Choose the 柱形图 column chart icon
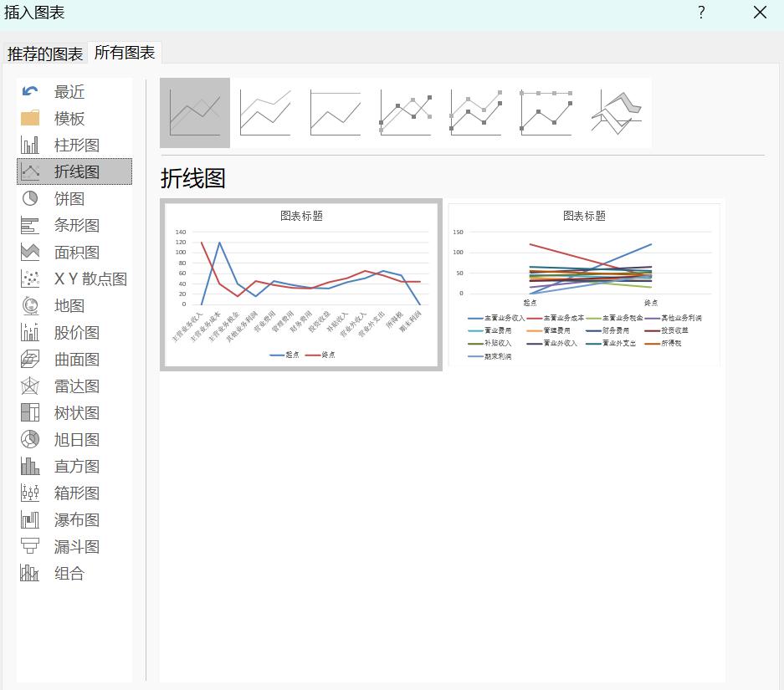Screen dimensions: 784x690 coord(30,145)
